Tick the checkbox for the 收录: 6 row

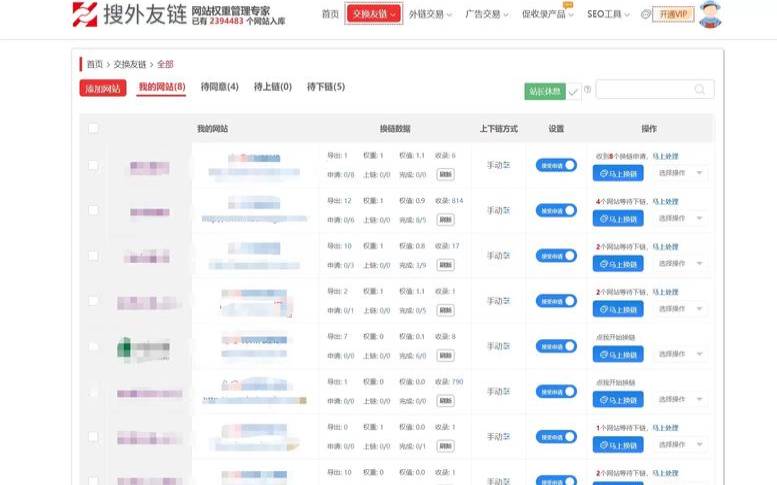(93, 165)
